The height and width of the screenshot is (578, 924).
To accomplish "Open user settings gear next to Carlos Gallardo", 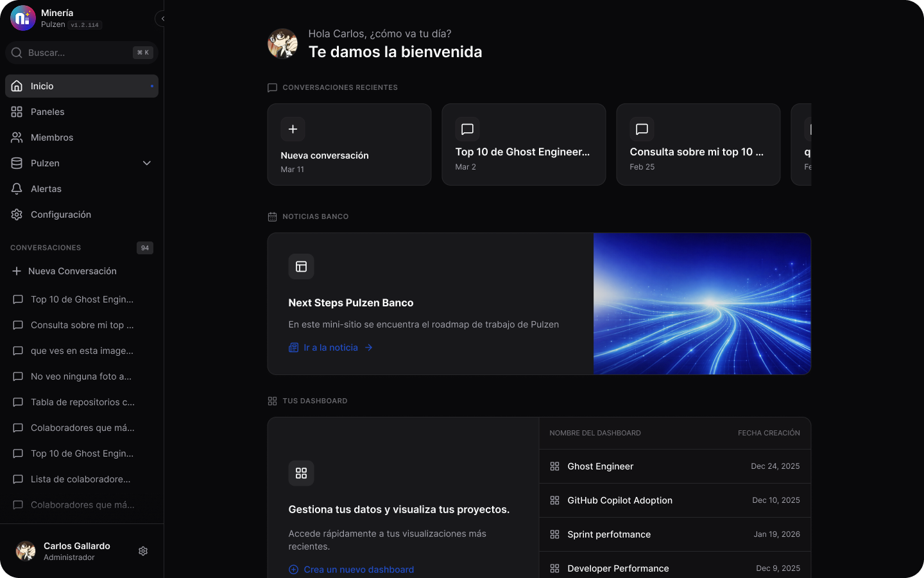I will click(143, 551).
